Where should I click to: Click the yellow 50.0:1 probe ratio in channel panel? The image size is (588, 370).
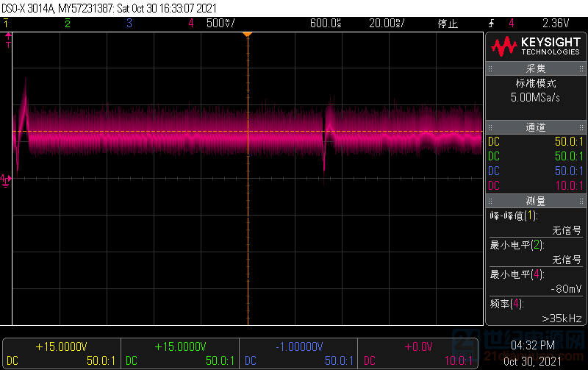(x=569, y=141)
